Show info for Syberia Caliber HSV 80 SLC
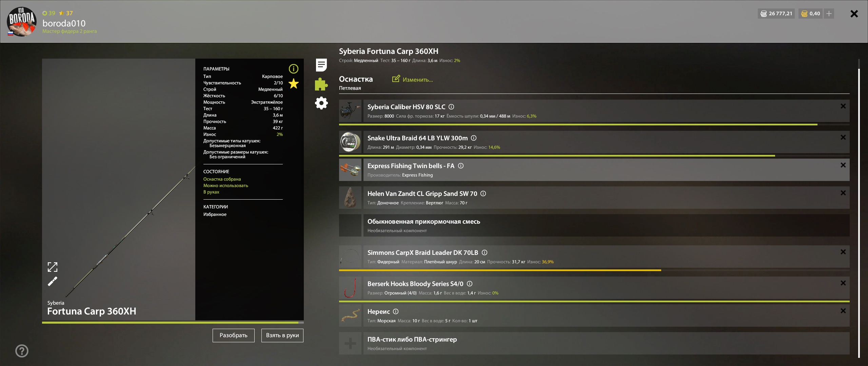868x366 pixels. click(x=451, y=107)
